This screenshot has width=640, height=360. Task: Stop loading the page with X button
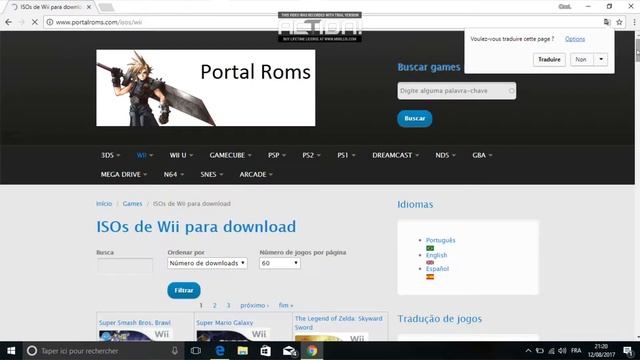click(35, 22)
